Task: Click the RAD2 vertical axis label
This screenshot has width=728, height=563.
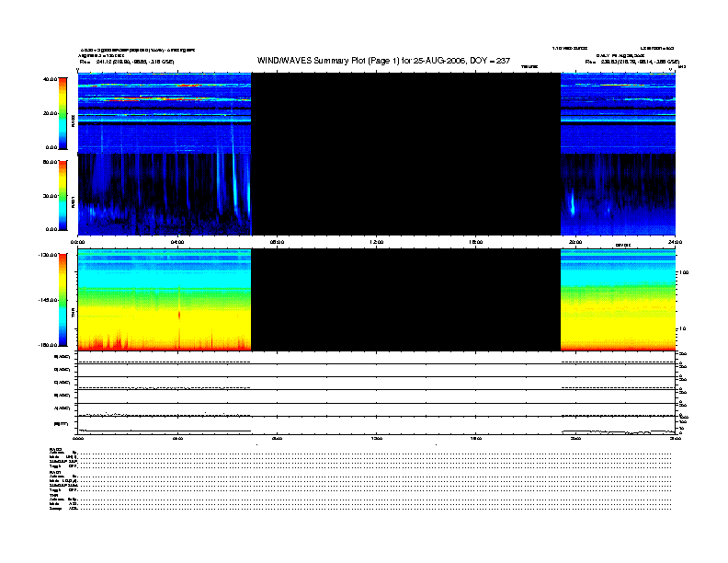Action: point(73,121)
